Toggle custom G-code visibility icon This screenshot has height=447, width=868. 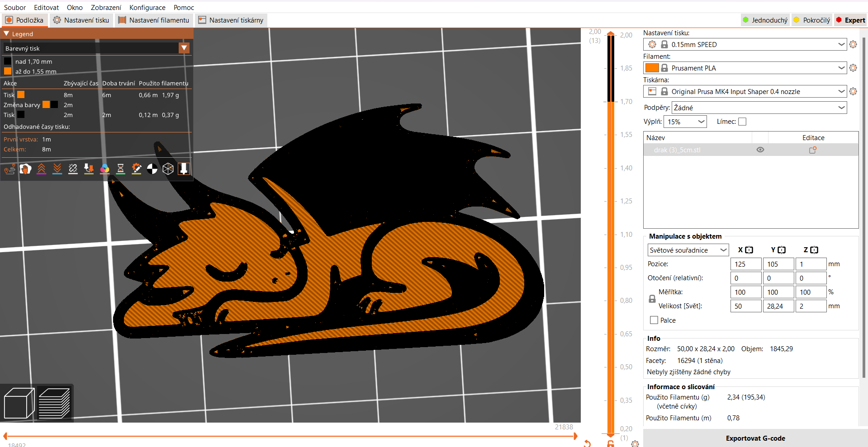136,169
